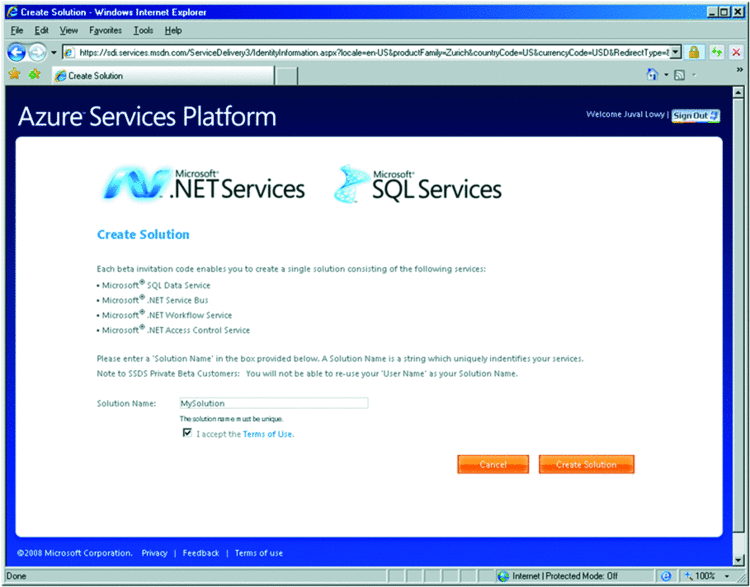Click the SQL Services logo
Image resolution: width=750 pixels, height=587 pixels.
tap(418, 184)
